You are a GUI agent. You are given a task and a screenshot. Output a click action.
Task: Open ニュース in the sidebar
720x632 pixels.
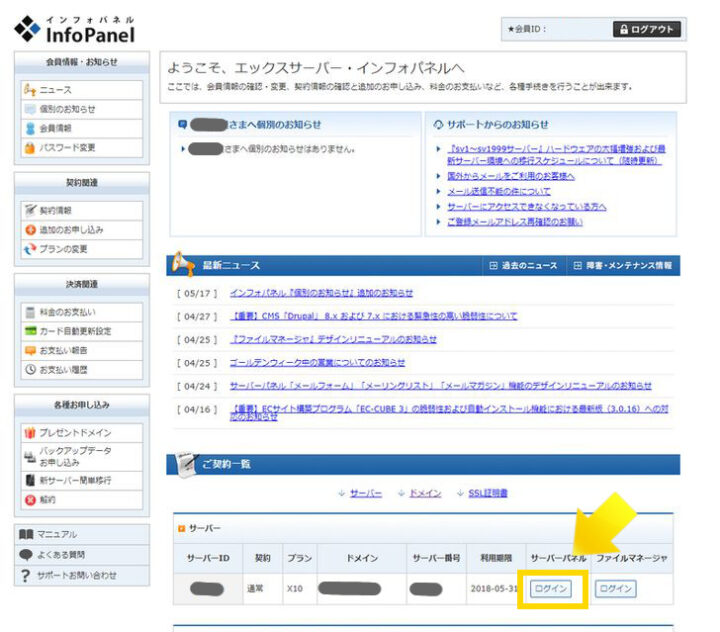tap(82, 90)
